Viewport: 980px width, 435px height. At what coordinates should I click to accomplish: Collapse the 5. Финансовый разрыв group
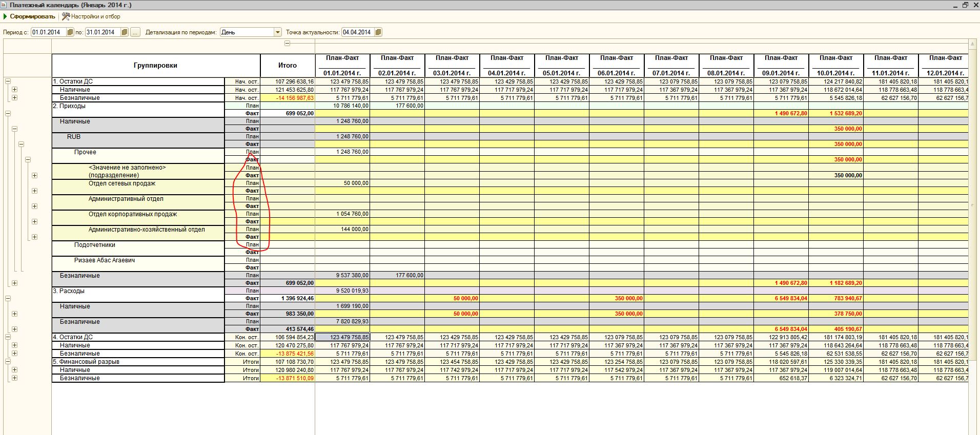[x=8, y=362]
